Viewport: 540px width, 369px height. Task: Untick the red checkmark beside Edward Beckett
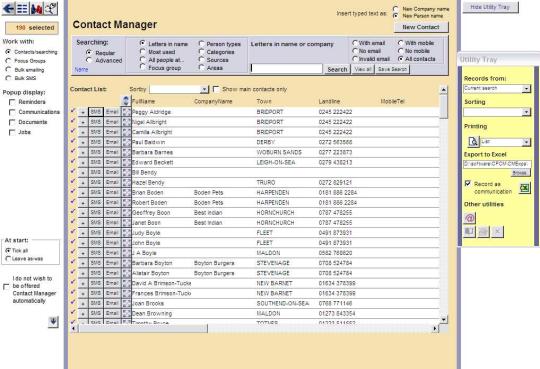(x=73, y=161)
